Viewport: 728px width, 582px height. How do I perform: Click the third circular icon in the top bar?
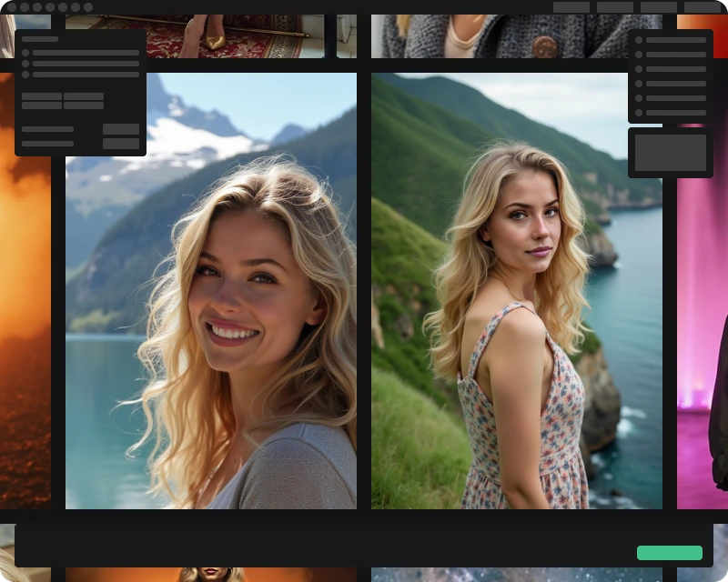(x=37, y=7)
